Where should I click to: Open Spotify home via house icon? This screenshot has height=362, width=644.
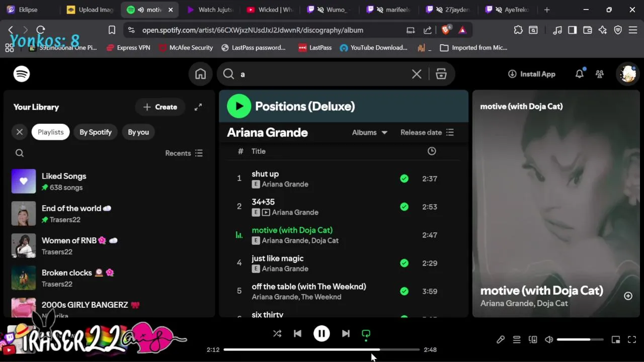pyautogui.click(x=200, y=74)
